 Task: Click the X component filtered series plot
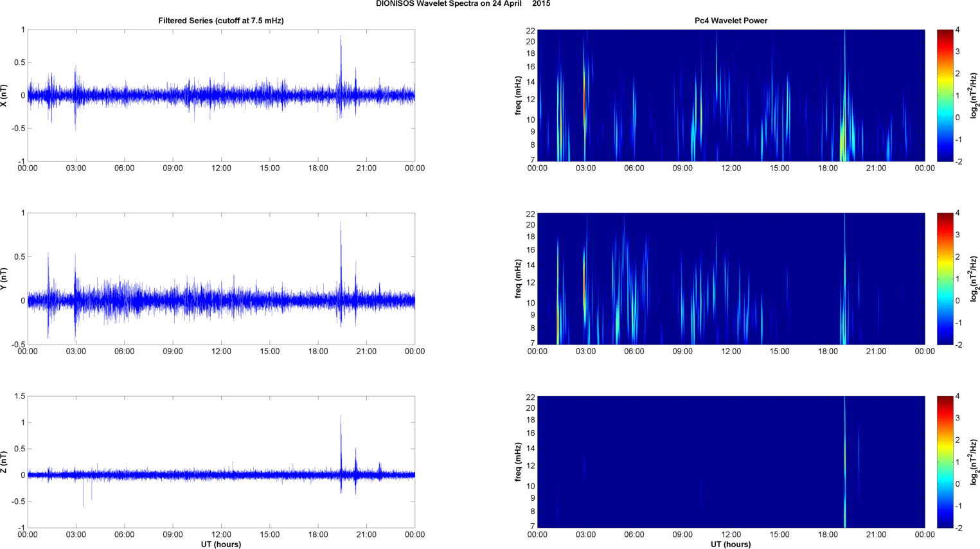[221, 95]
